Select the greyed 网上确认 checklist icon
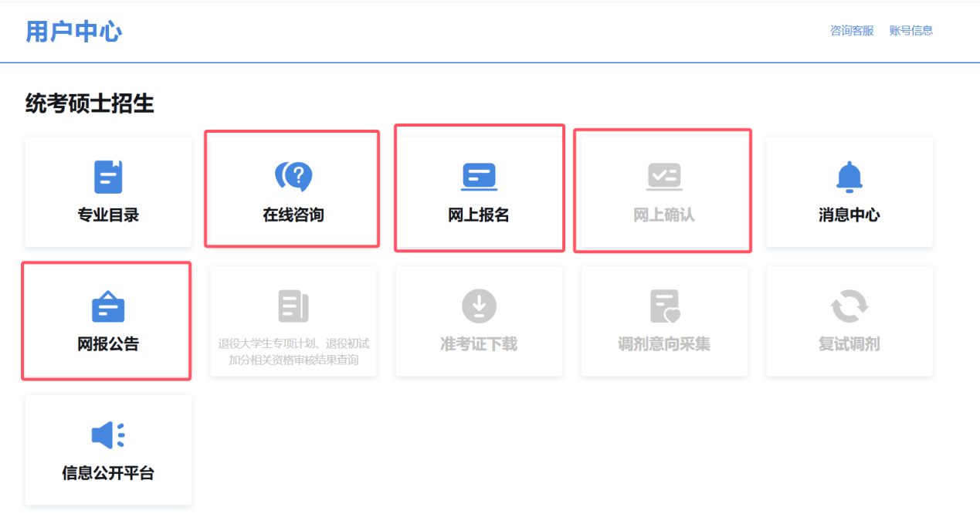Viewport: 980px width, 531px height. tap(664, 177)
